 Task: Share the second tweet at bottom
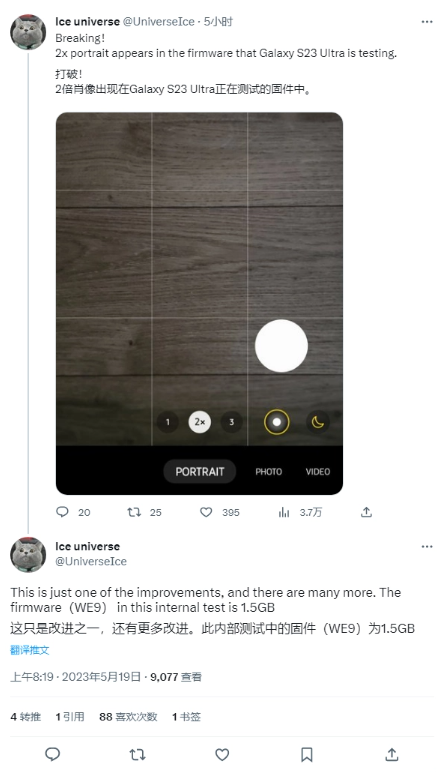tap(391, 754)
